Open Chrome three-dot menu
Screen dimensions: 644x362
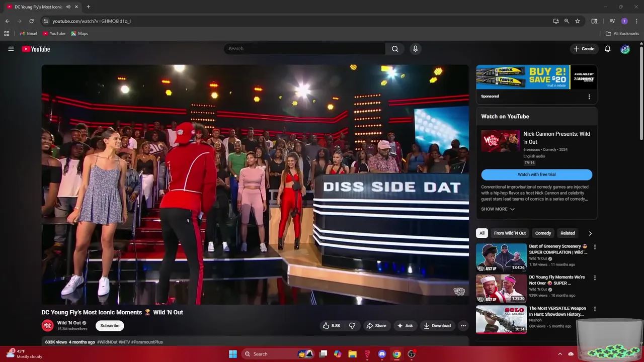pos(636,21)
